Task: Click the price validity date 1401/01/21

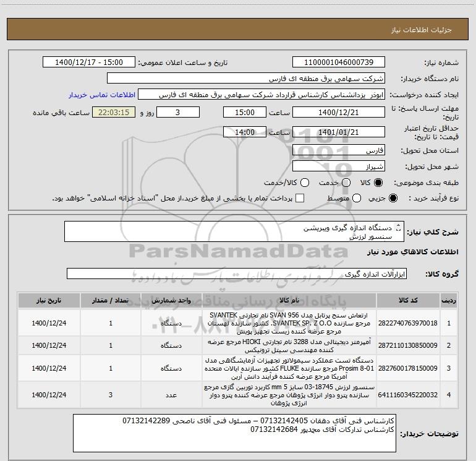Action: [339, 132]
